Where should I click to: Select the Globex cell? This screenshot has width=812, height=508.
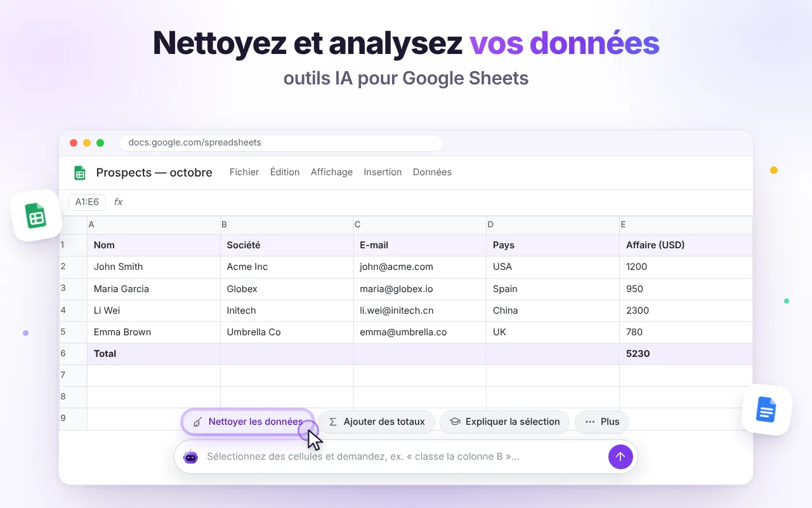(287, 289)
